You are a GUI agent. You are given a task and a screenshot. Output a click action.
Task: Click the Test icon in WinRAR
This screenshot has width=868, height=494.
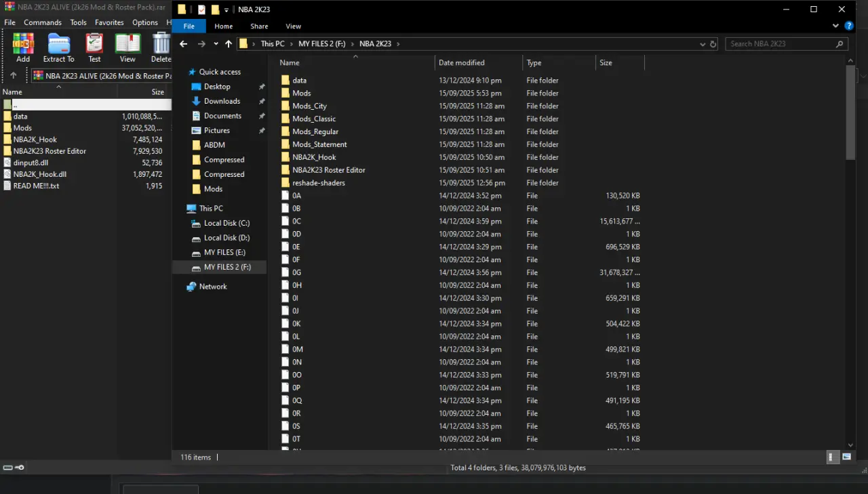pyautogui.click(x=94, y=47)
